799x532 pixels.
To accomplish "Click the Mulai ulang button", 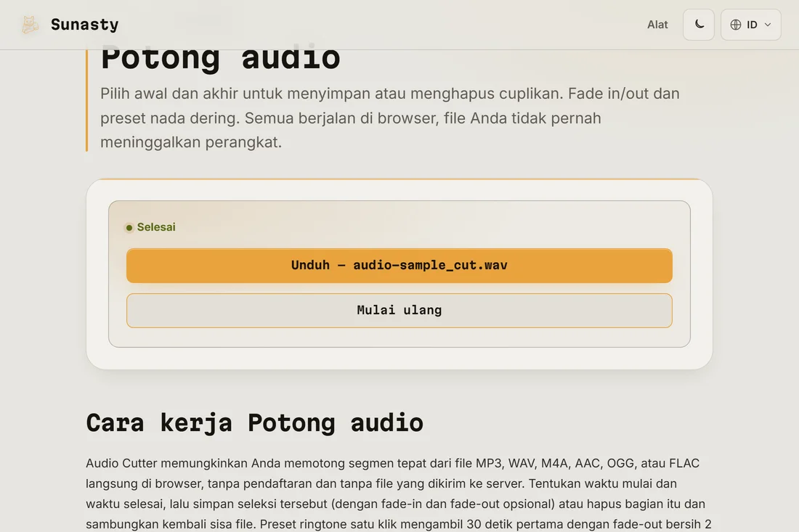I will [x=399, y=310].
